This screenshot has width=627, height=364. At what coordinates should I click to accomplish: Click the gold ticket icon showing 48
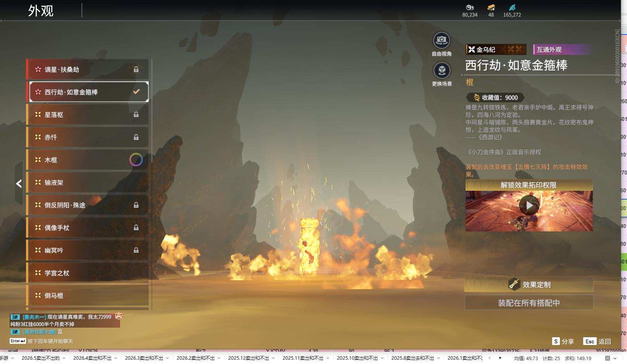491,7
